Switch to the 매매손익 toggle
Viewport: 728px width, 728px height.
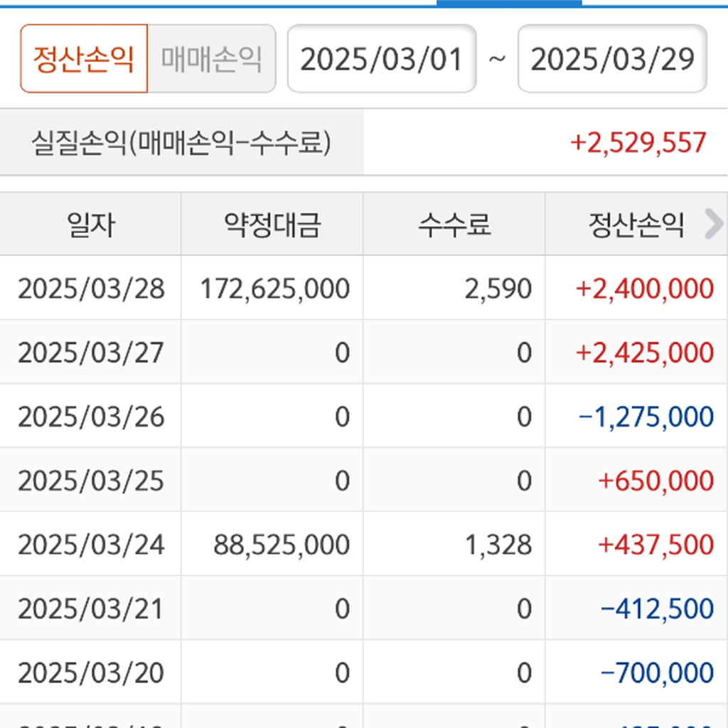211,59
